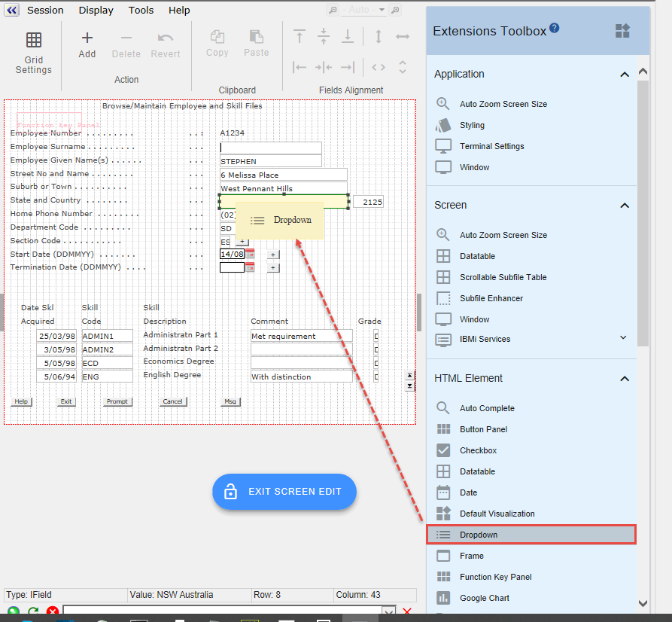Open the Tools menu

(x=141, y=11)
